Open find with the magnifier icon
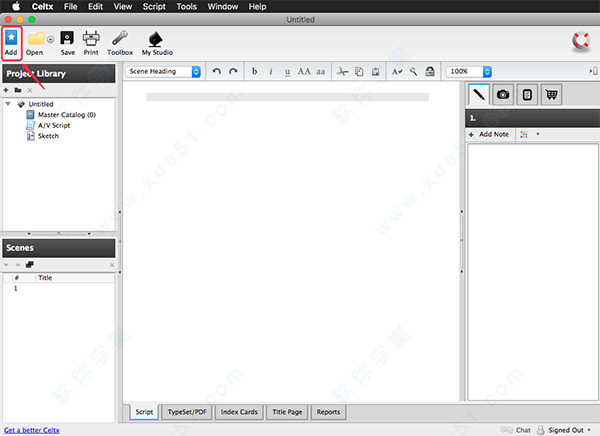 (x=413, y=72)
